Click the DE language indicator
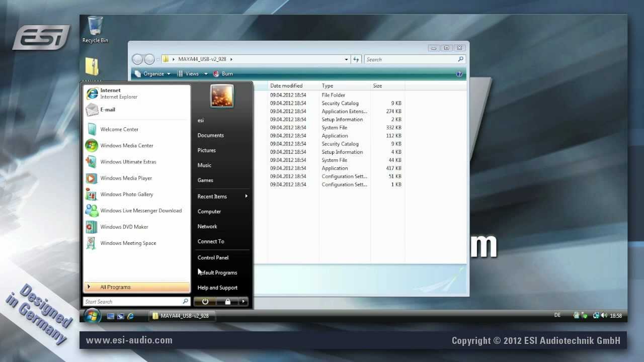 click(x=557, y=315)
